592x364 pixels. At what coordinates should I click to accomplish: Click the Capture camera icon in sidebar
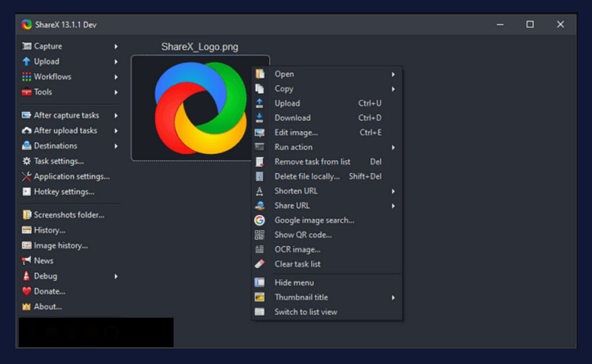coord(27,46)
